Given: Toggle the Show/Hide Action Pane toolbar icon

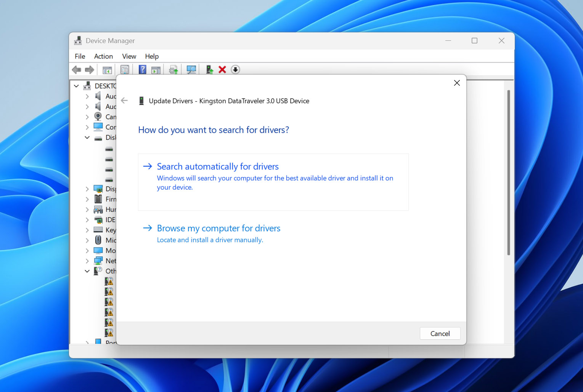Looking at the screenshot, I should pos(156,70).
